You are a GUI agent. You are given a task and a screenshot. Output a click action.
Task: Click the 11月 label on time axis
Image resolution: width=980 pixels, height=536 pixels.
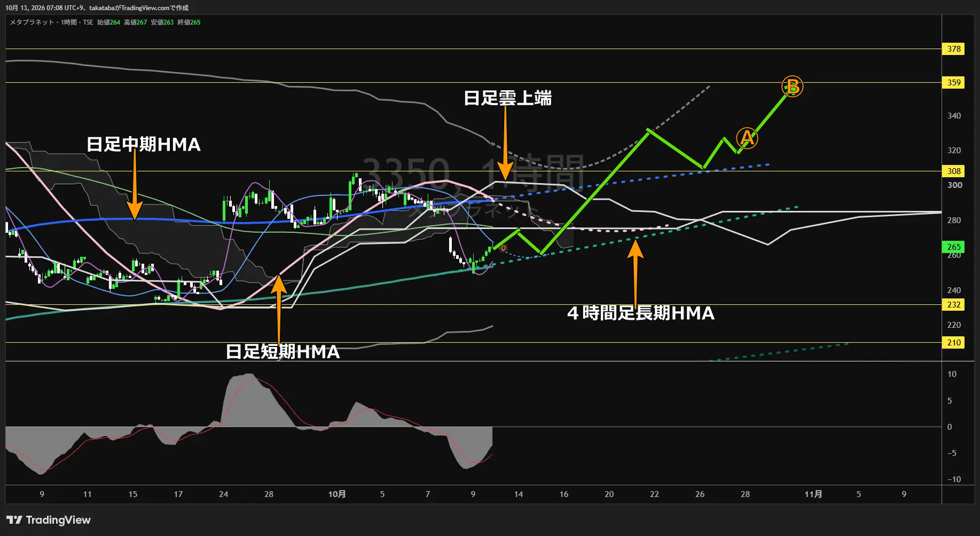coord(813,494)
